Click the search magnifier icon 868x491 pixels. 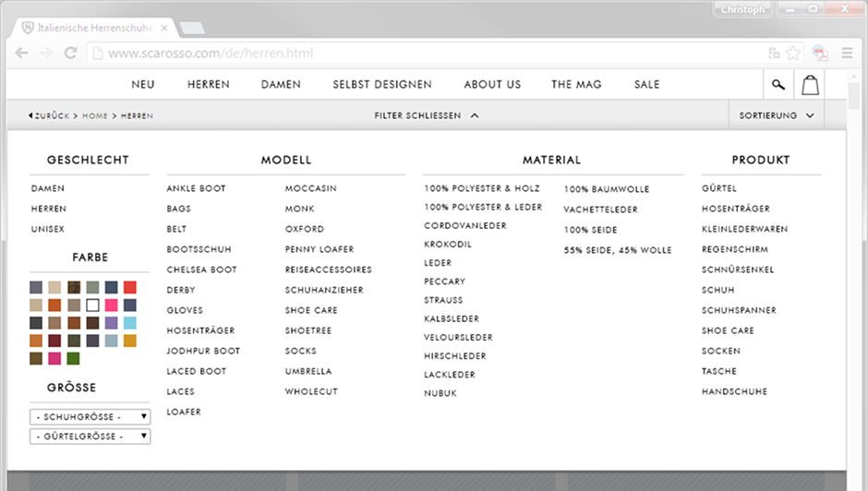[x=778, y=85]
